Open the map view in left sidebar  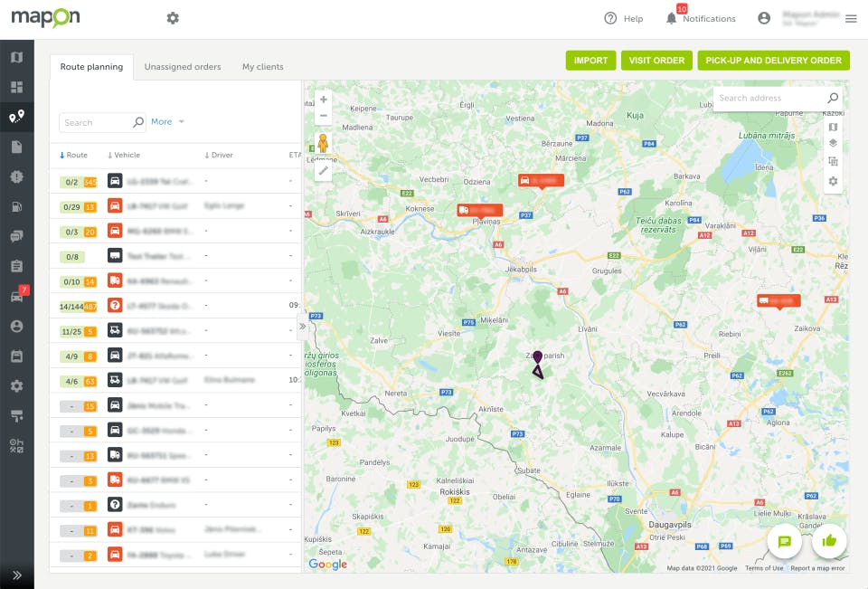coord(16,57)
